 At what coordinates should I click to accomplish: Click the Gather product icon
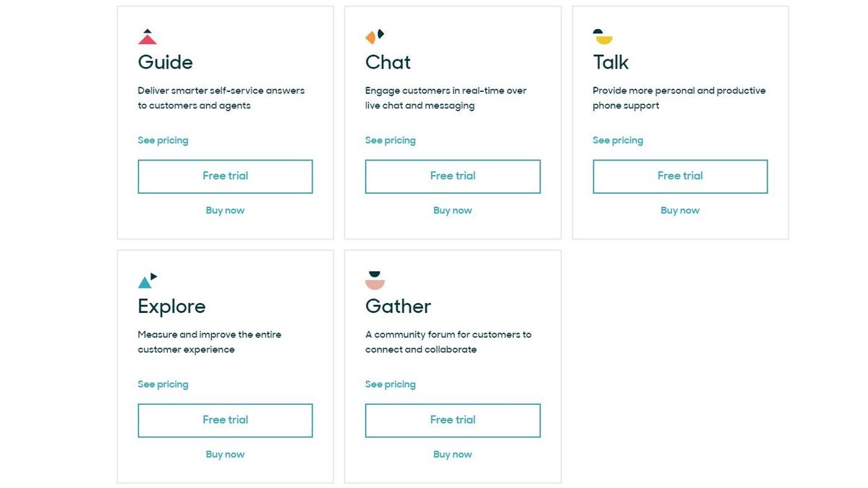point(374,279)
